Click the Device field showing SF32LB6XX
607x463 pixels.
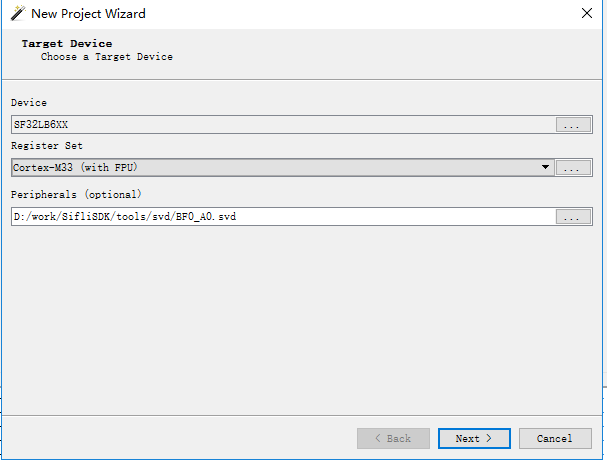tap(282, 125)
